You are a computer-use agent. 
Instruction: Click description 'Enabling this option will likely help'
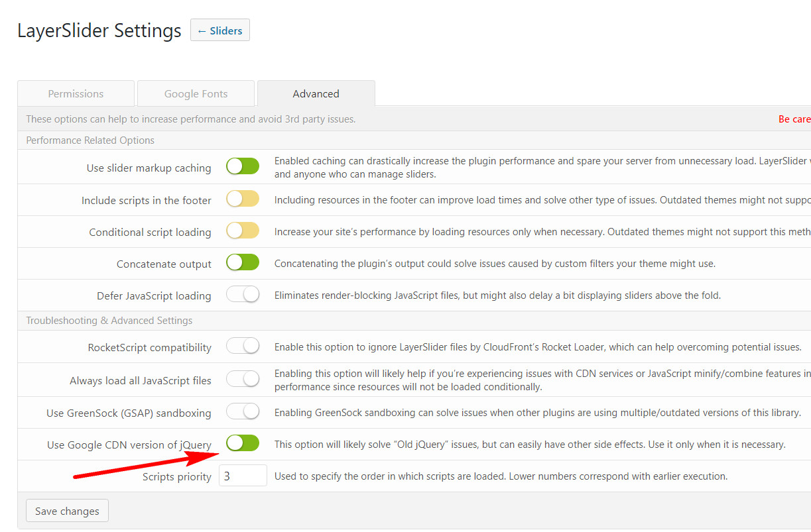[x=542, y=380]
